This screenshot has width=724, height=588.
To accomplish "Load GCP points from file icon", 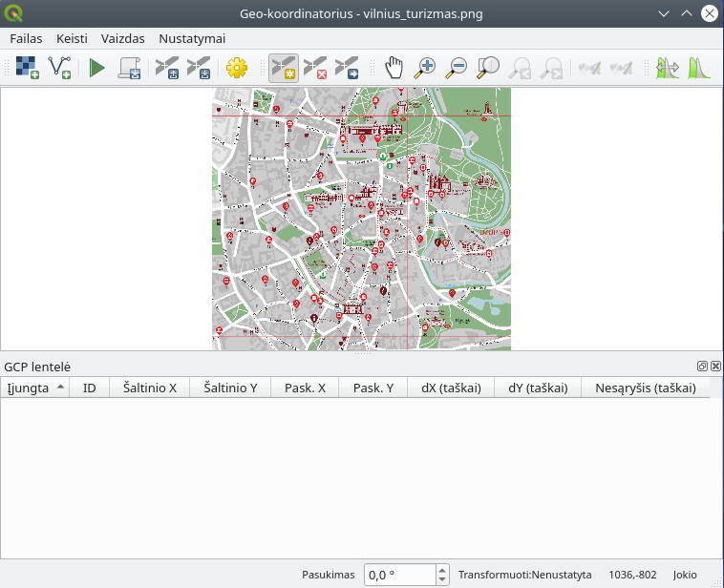I will pos(167,68).
